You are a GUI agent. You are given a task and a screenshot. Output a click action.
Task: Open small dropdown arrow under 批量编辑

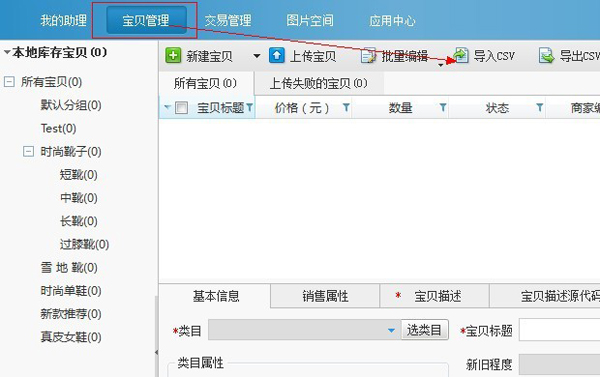441,65
